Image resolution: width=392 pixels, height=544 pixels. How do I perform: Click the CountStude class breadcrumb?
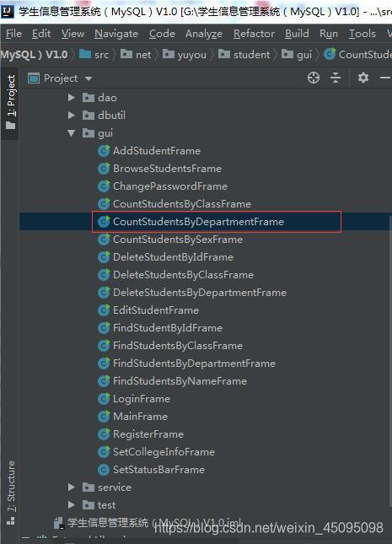point(358,55)
